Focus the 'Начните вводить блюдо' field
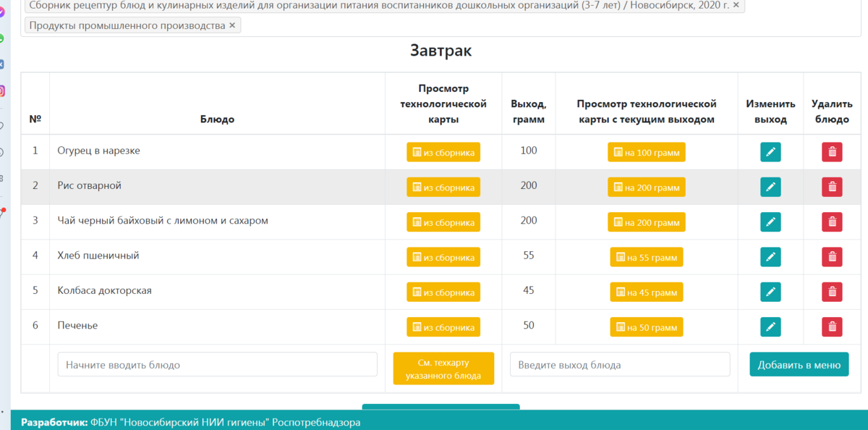The width and height of the screenshot is (868, 430). click(x=218, y=364)
